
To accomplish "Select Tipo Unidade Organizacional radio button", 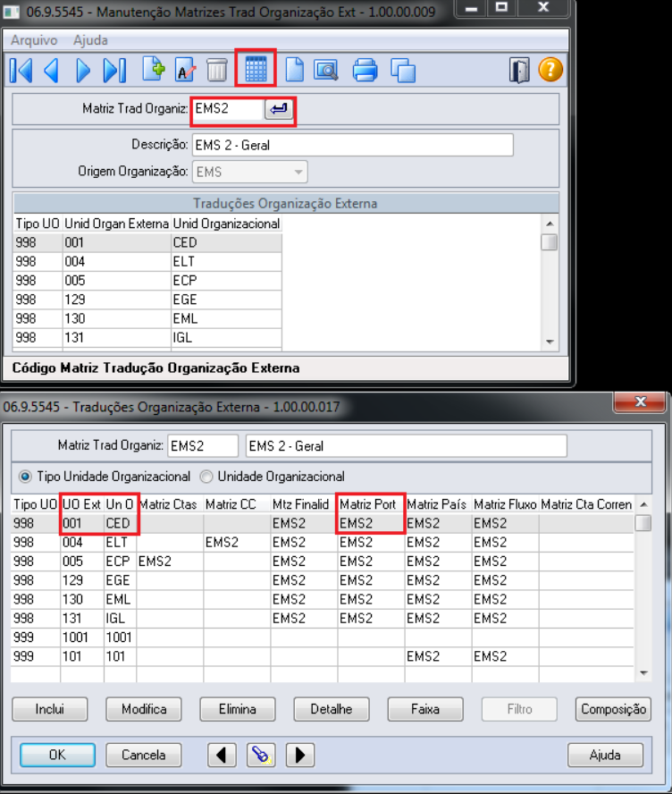I will click(24, 477).
